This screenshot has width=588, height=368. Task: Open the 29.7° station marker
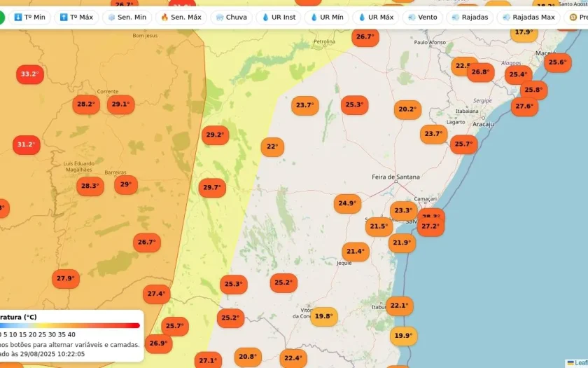(212, 187)
